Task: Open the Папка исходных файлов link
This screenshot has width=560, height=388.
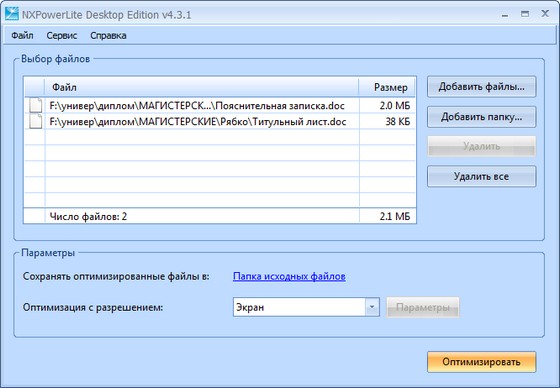Action: pyautogui.click(x=289, y=276)
